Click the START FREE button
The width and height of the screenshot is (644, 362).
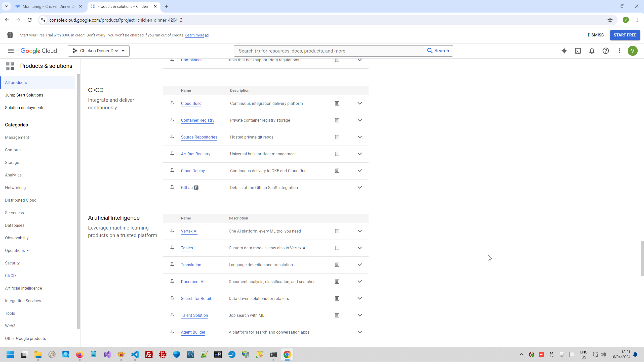pyautogui.click(x=625, y=35)
